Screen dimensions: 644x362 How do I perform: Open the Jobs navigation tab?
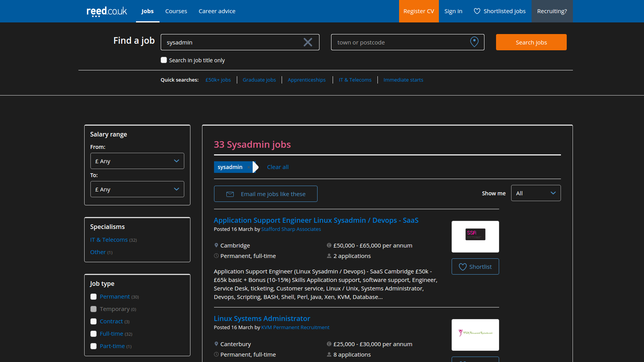(148, 11)
